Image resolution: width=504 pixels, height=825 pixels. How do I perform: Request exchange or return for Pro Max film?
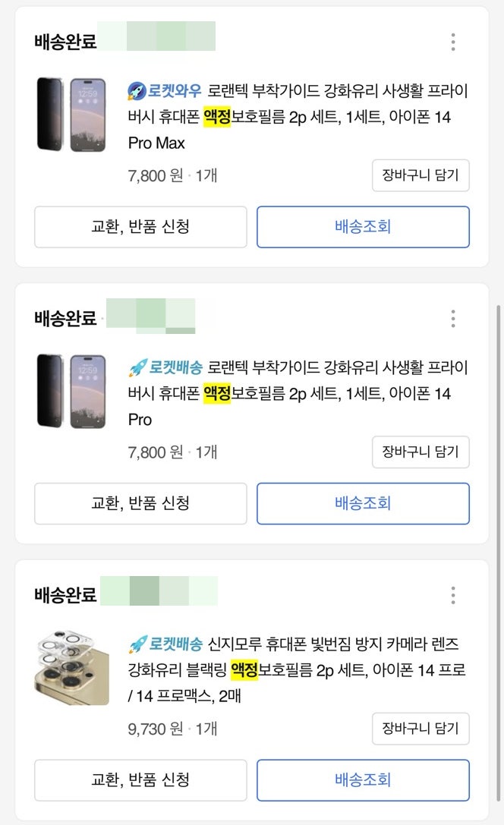click(140, 227)
